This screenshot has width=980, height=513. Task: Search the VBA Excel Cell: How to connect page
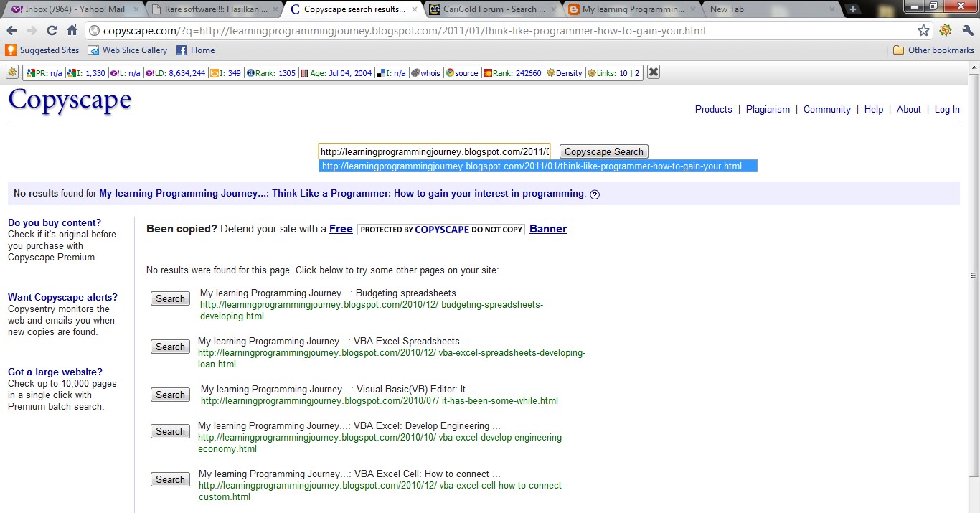click(170, 479)
